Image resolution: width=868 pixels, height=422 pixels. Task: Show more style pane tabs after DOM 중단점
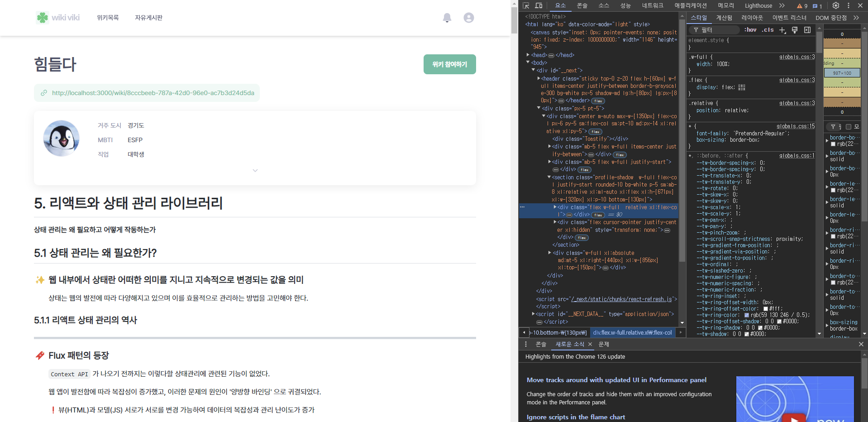click(856, 18)
